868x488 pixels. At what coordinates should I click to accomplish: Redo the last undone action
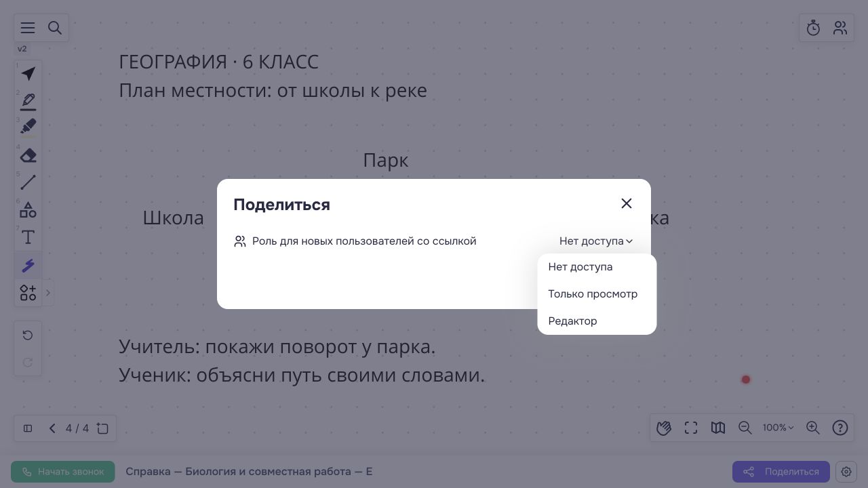(x=28, y=363)
